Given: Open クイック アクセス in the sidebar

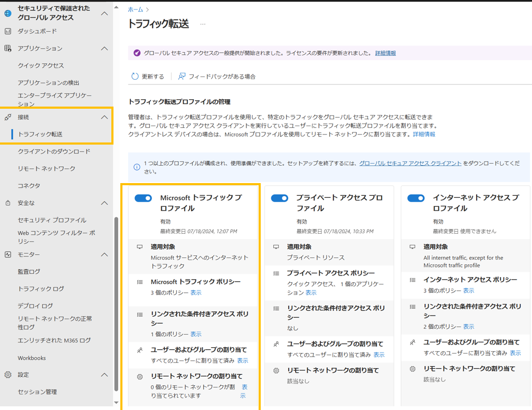Looking at the screenshot, I should pyautogui.click(x=41, y=65).
